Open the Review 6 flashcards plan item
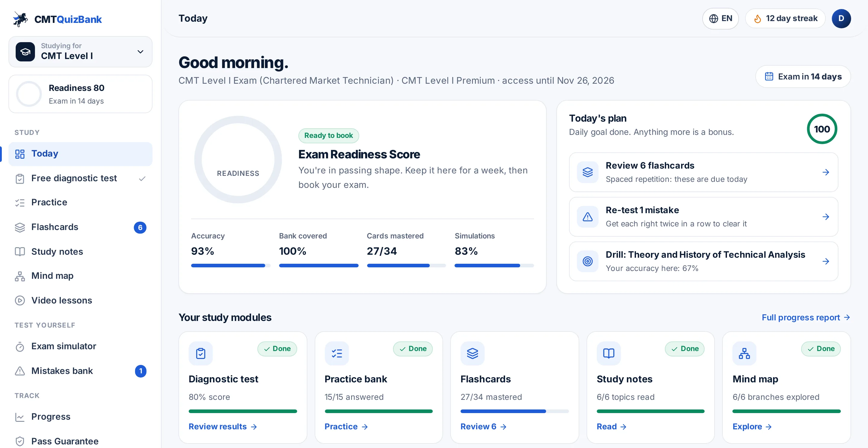 pos(703,172)
